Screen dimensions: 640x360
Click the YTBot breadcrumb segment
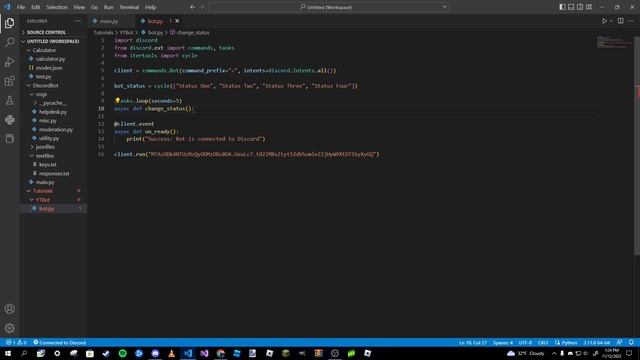(x=126, y=32)
